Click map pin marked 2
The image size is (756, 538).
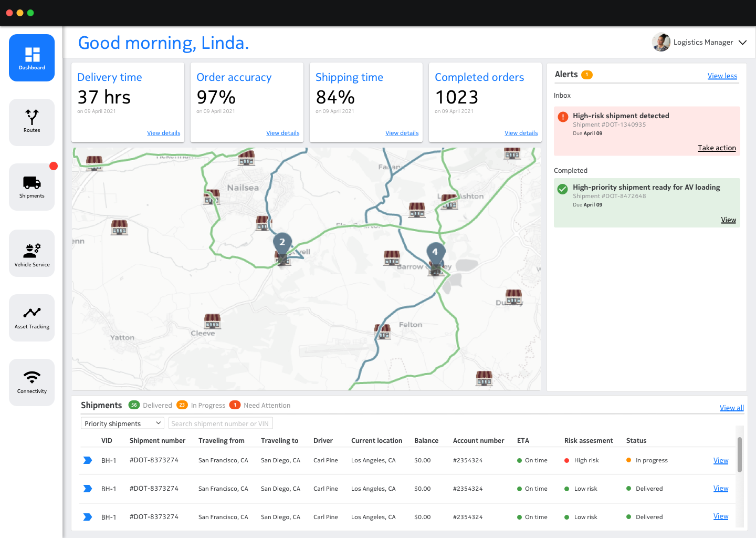pos(282,245)
